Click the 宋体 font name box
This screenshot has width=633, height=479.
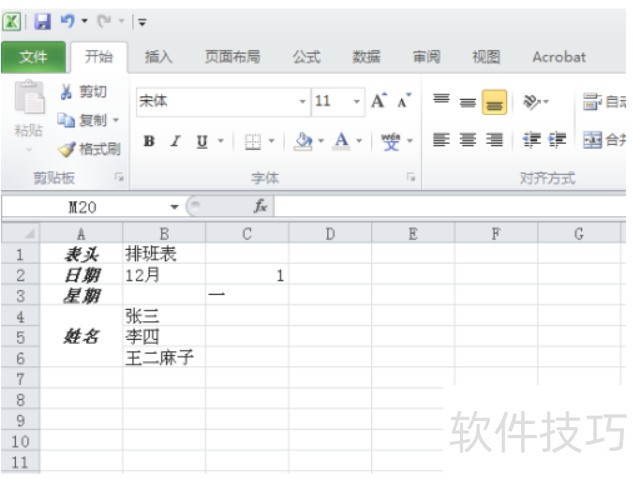pyautogui.click(x=216, y=101)
